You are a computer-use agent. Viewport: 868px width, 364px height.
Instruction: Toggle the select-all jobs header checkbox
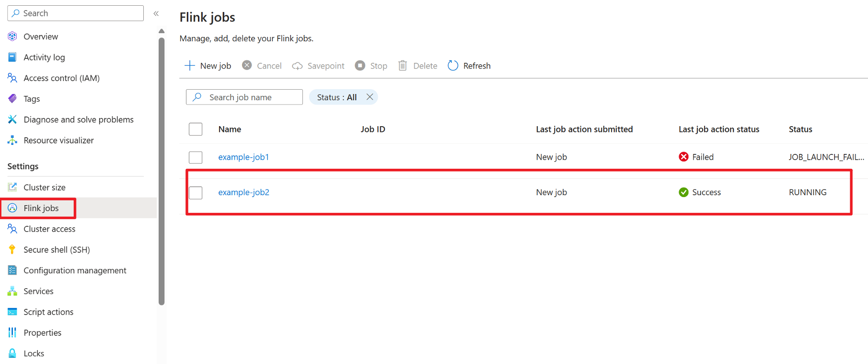pyautogui.click(x=196, y=129)
